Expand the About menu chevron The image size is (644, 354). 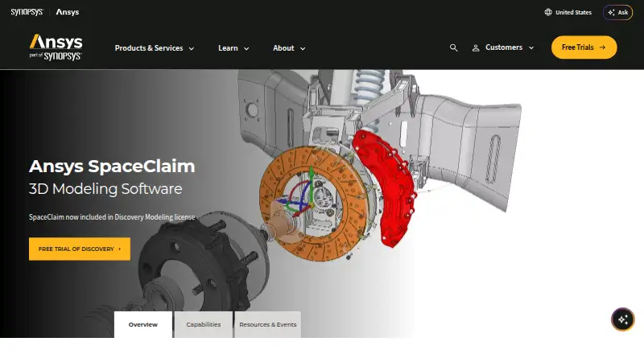[x=303, y=48]
